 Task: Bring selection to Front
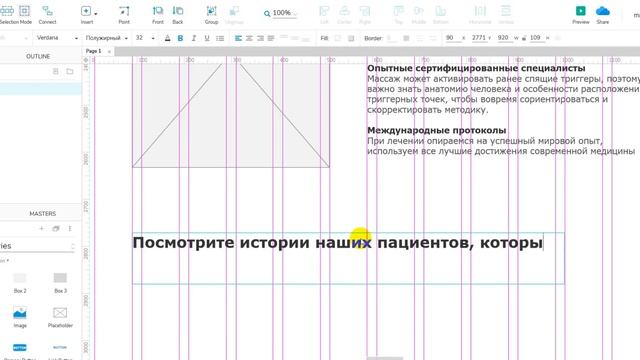(158, 14)
